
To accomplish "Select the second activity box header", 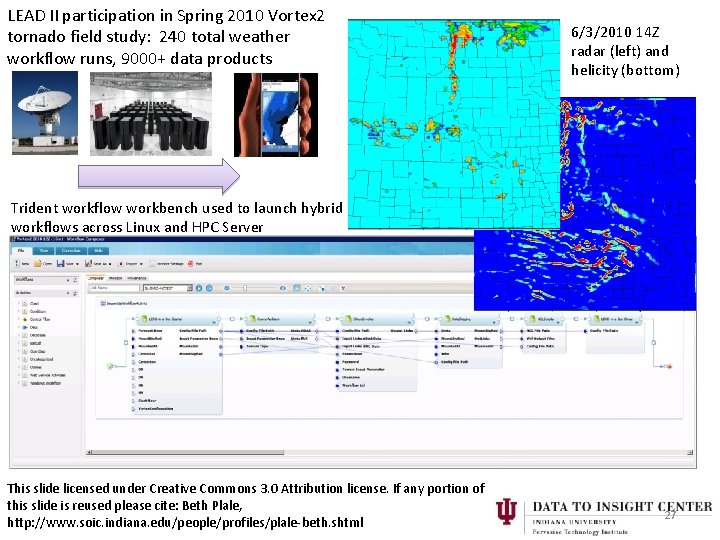I will [x=280, y=319].
